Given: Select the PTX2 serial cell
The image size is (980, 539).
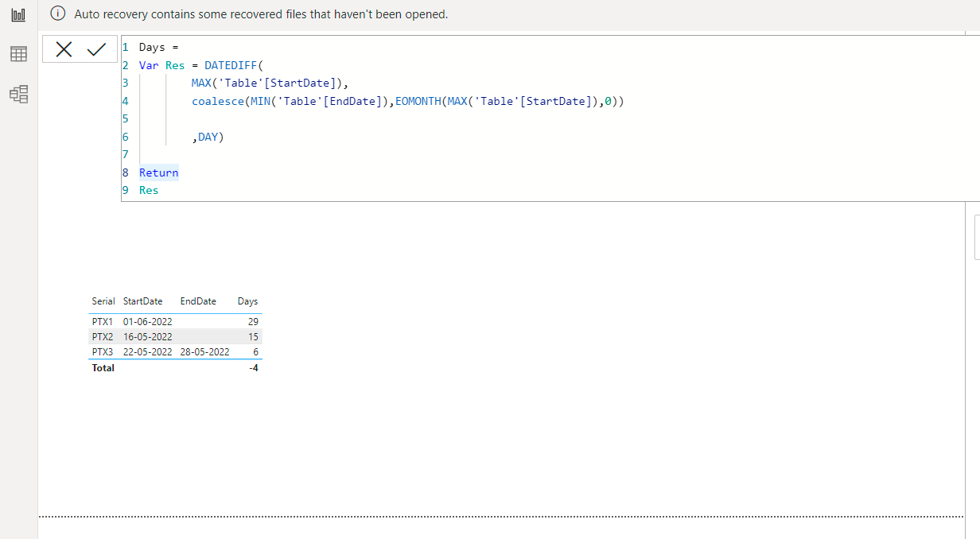Looking at the screenshot, I should click(103, 336).
